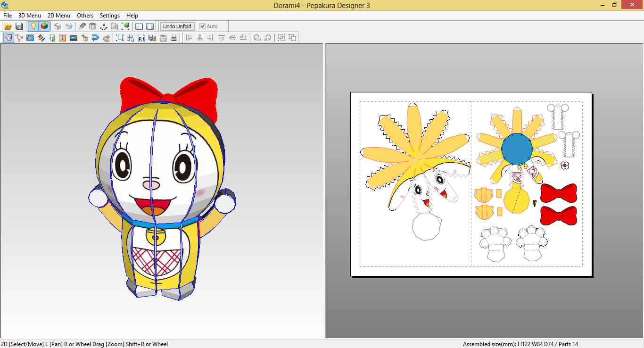The height and width of the screenshot is (348, 644).
Task: Select the T text input tool
Action: (63, 38)
